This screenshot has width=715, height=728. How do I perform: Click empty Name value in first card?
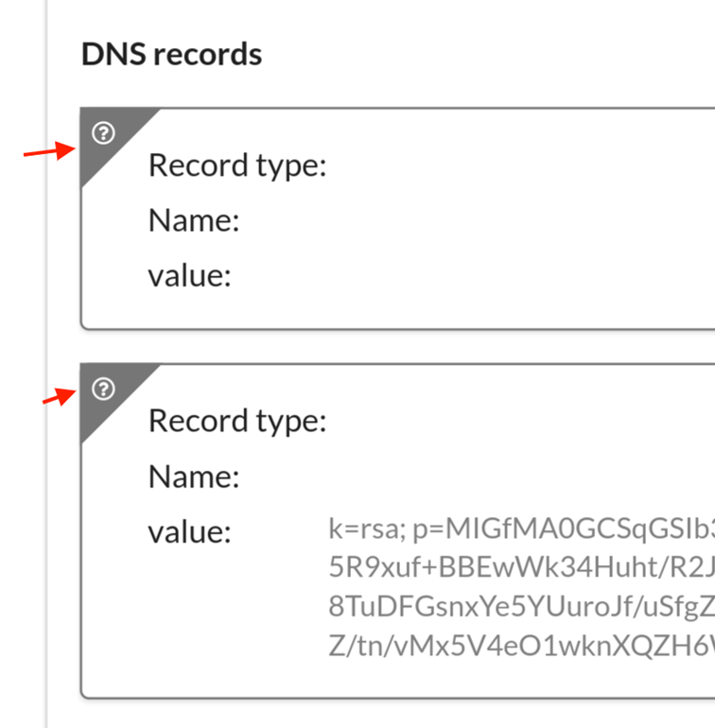coord(522,220)
